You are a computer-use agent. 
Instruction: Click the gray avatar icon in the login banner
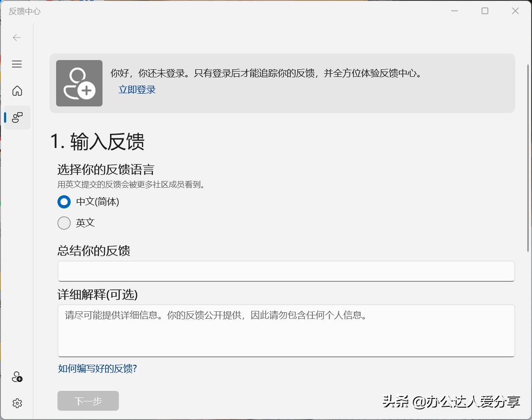point(79,83)
